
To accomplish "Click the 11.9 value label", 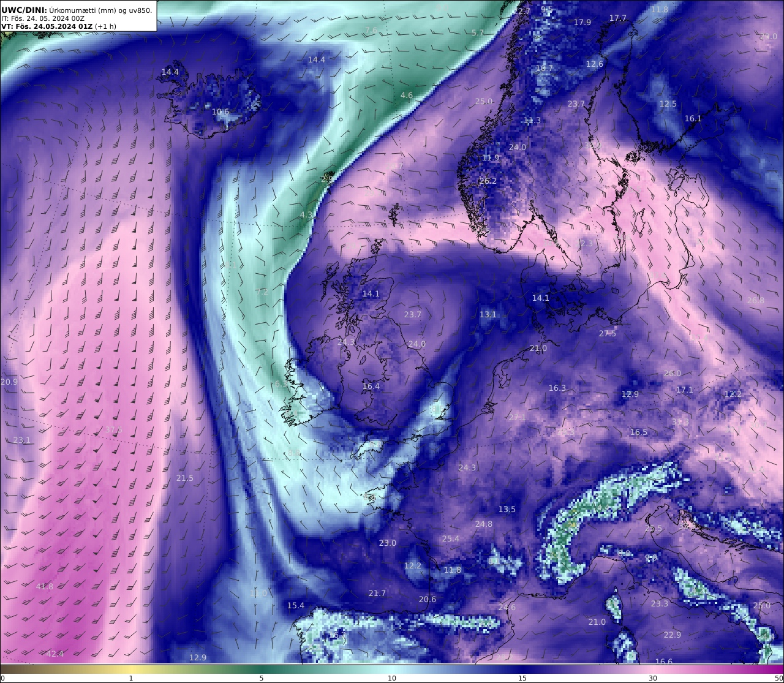I will [x=491, y=158].
